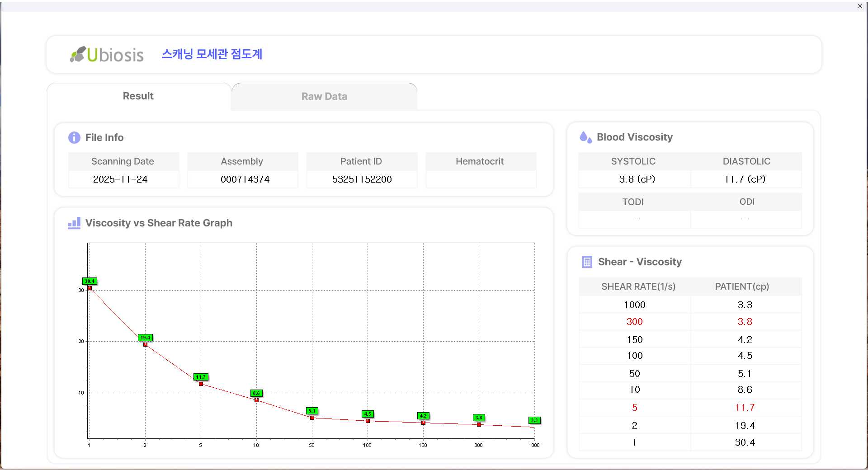
Task: Click the Scanning Date 2025-11-24 field
Action: pos(120,179)
